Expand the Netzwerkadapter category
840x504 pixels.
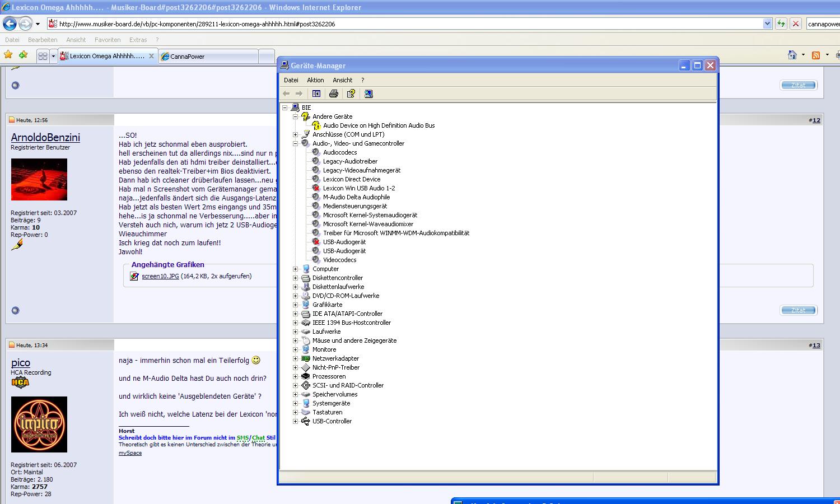pyautogui.click(x=296, y=358)
